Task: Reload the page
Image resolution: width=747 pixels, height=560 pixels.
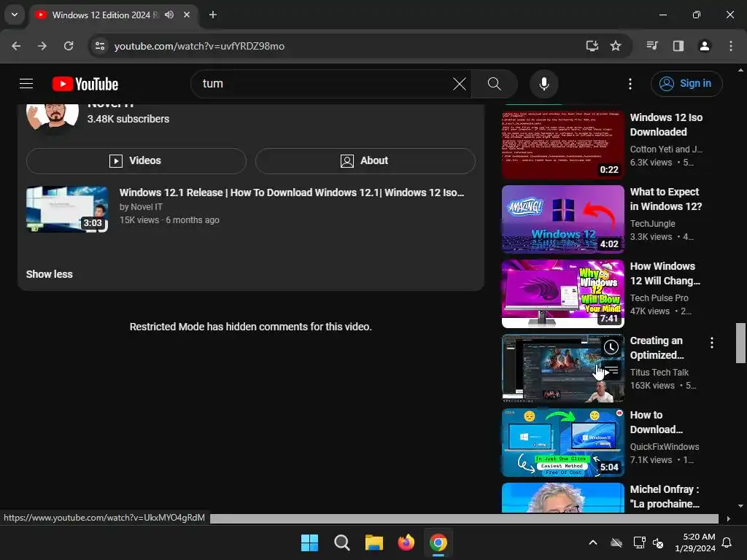Action: pos(69,46)
